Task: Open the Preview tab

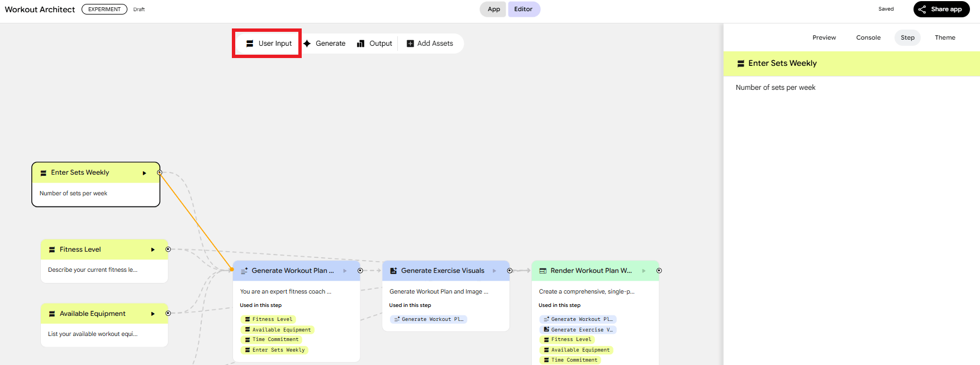Action: pyautogui.click(x=824, y=37)
